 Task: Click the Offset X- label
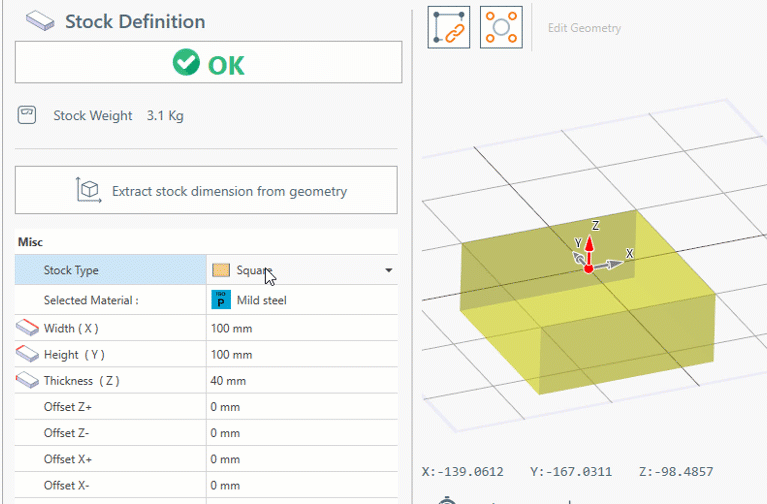(x=67, y=485)
